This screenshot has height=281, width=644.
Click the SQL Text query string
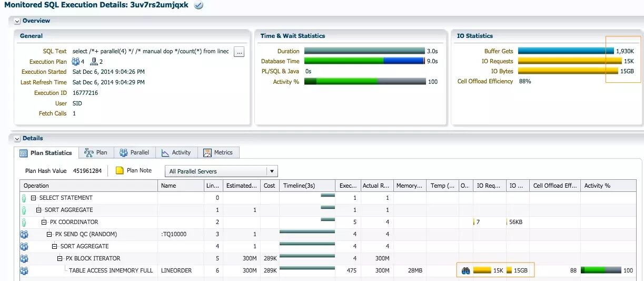(x=151, y=52)
